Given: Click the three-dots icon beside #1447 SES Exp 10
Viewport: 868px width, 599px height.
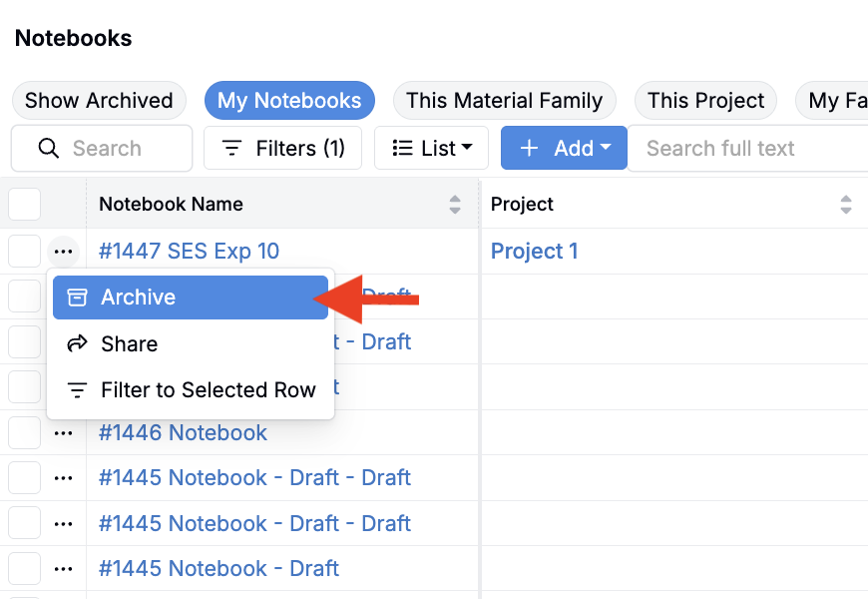Looking at the screenshot, I should (64, 252).
